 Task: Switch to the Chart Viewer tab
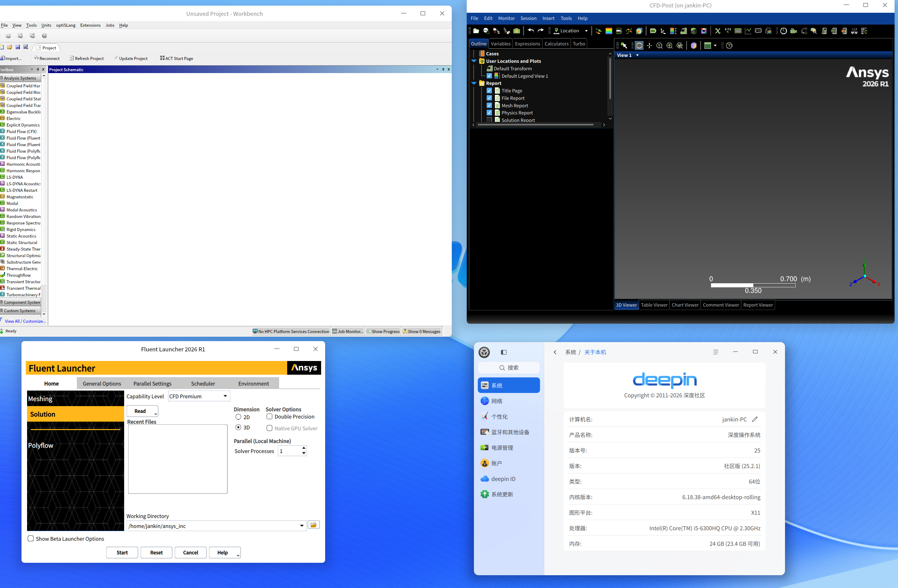(x=685, y=305)
